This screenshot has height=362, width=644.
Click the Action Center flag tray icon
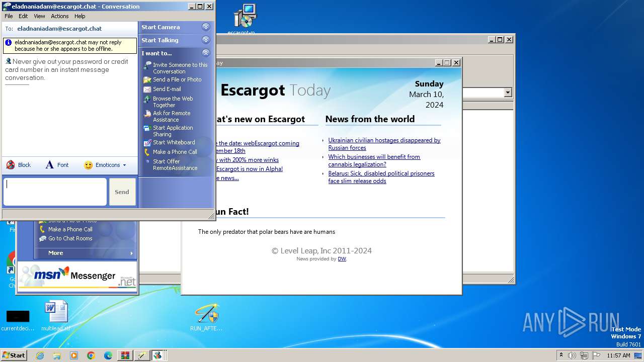[596, 355]
